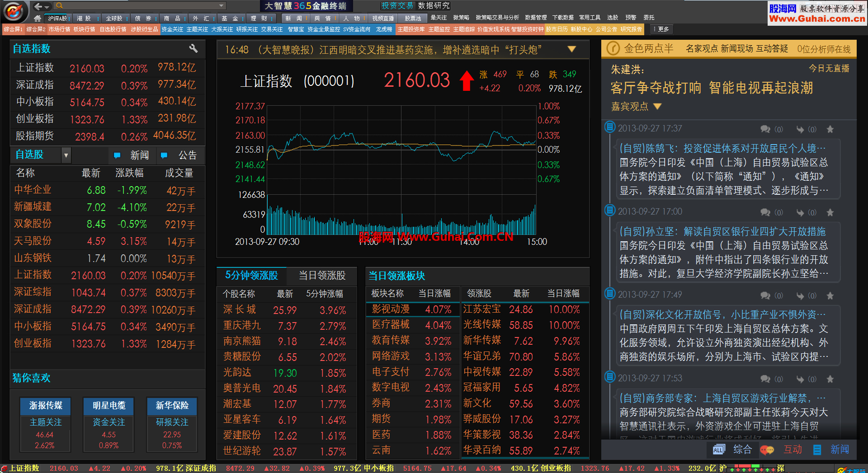Click the 新闻 speech bubble icon
The image size is (868, 473).
point(117,155)
